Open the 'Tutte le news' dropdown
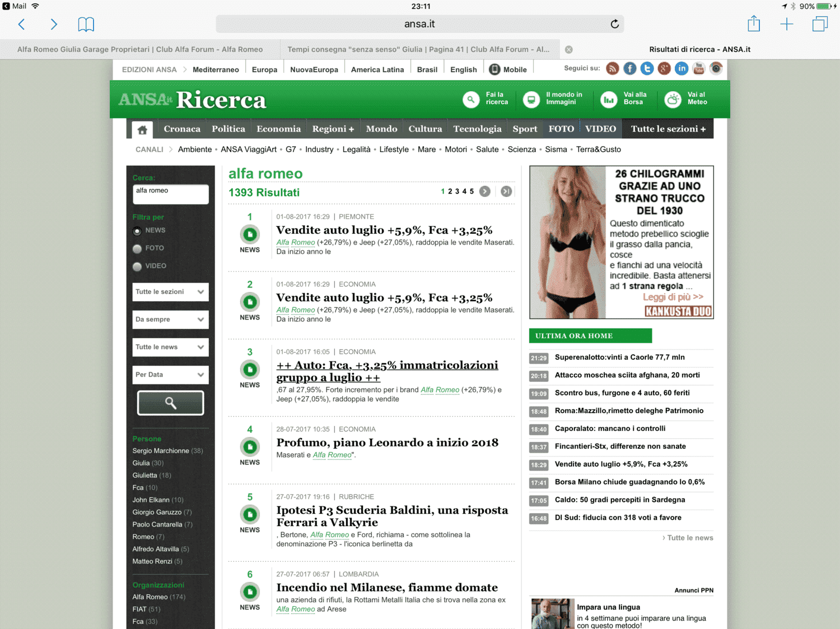Image resolution: width=840 pixels, height=629 pixels. pos(170,347)
